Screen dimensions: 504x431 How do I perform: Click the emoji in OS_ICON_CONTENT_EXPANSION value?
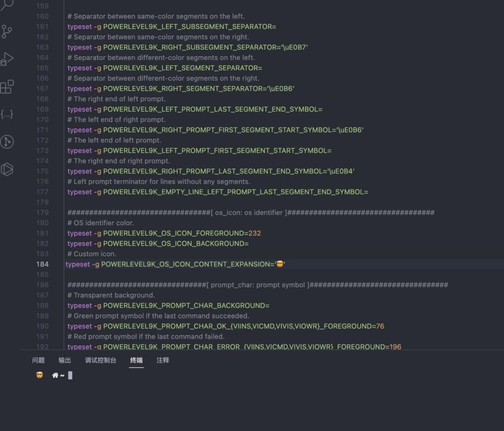(280, 264)
